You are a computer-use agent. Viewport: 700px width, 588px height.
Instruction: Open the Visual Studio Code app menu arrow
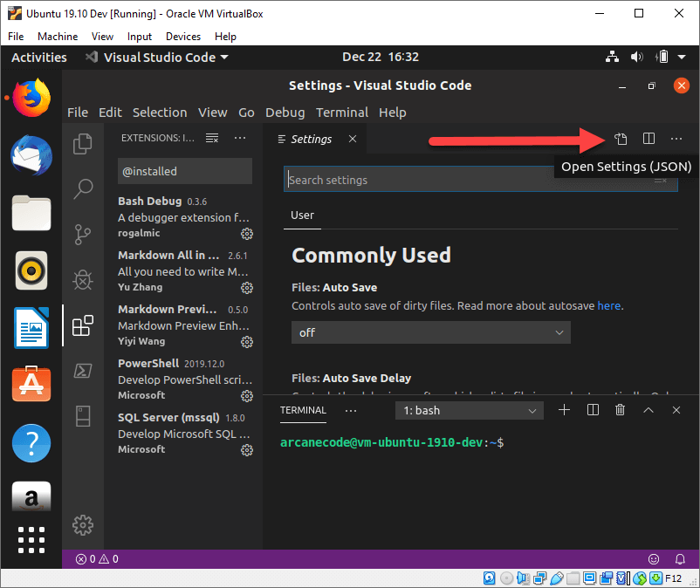click(224, 57)
